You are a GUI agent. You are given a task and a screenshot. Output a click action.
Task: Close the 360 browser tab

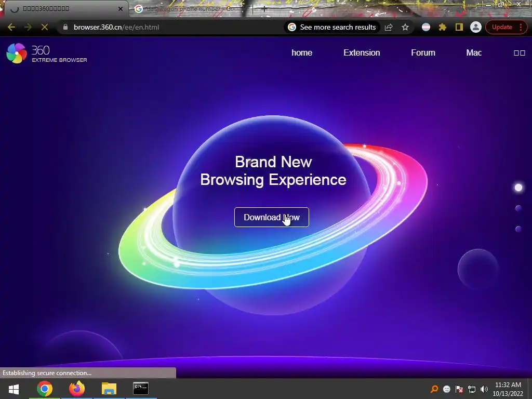pyautogui.click(x=121, y=9)
